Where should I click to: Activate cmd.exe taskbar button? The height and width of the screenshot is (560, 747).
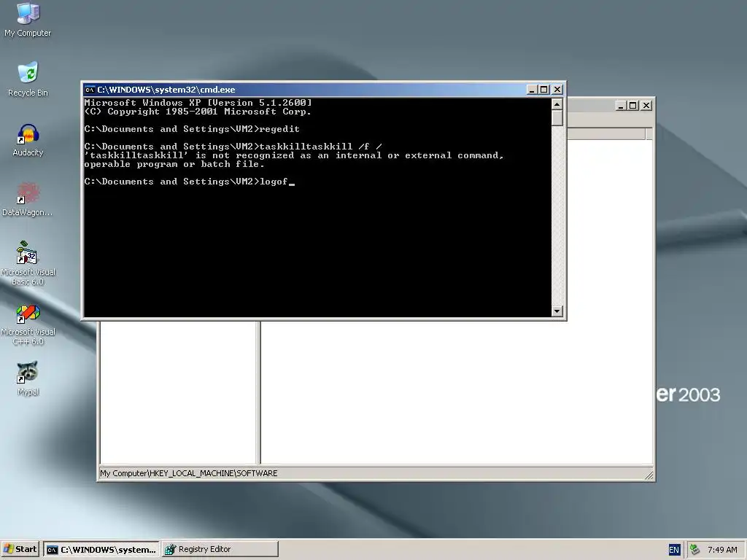pos(101,549)
